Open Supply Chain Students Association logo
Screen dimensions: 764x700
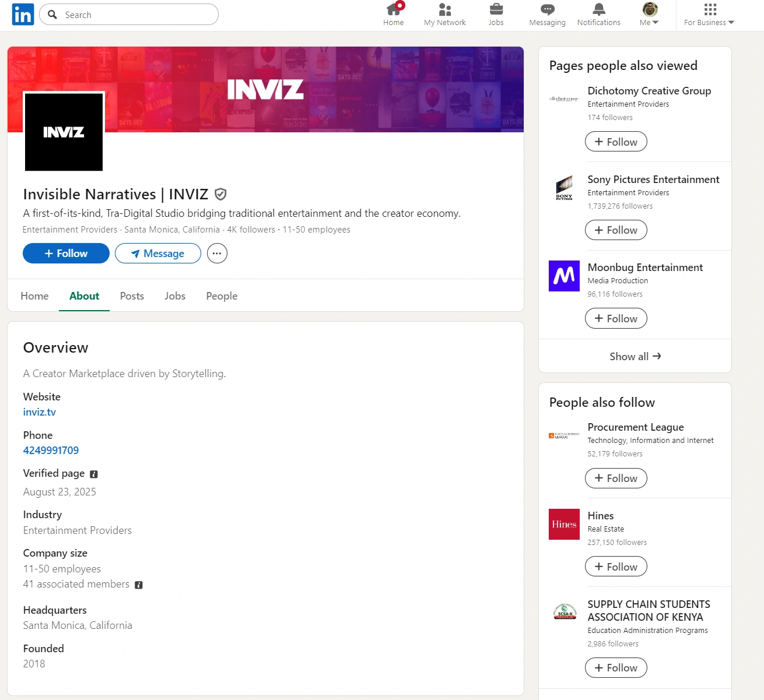coord(564,613)
